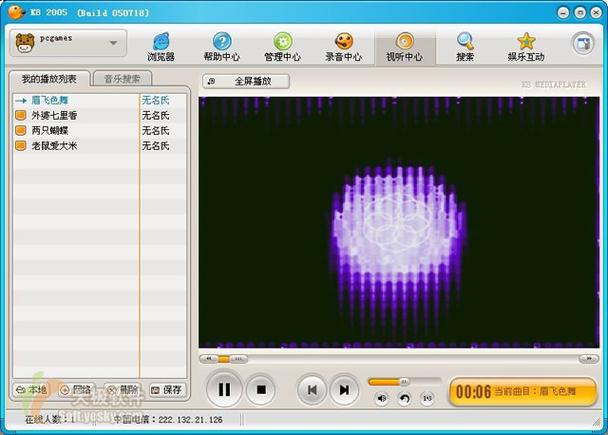Click the repeat mode icon below volume
608x435 pixels.
[404, 398]
